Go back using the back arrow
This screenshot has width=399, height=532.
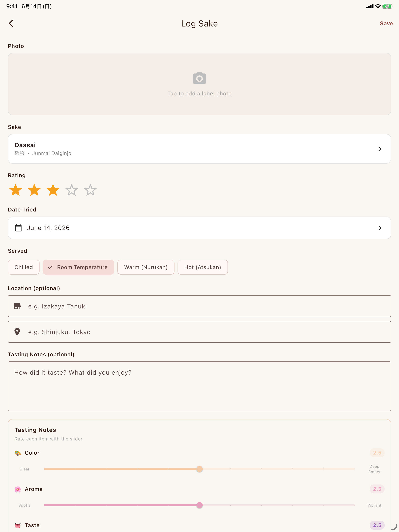(x=11, y=24)
